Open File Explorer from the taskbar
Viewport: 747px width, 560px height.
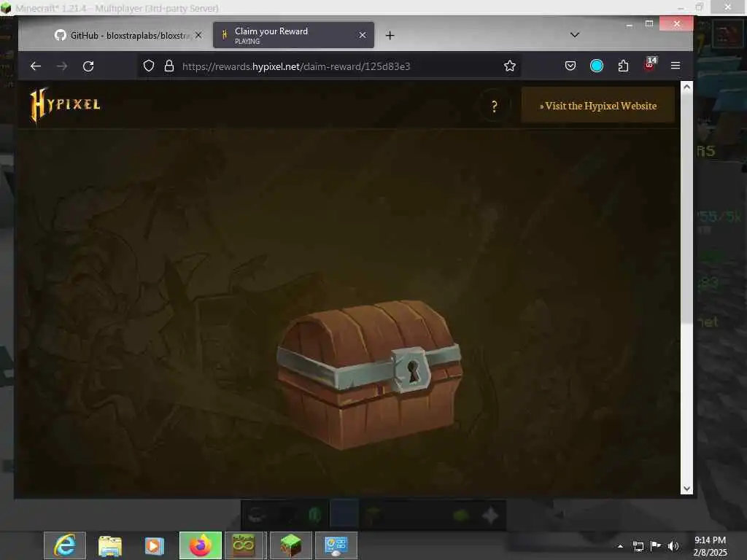point(109,545)
